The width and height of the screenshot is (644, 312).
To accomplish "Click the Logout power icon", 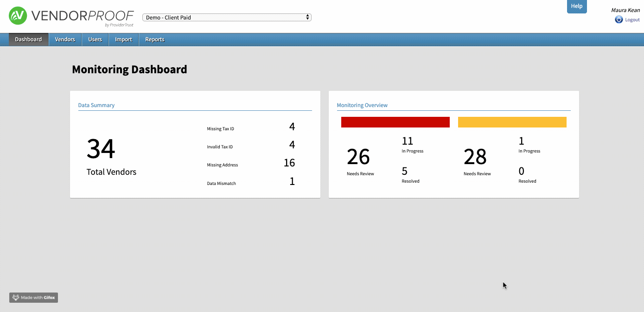I will click(618, 19).
